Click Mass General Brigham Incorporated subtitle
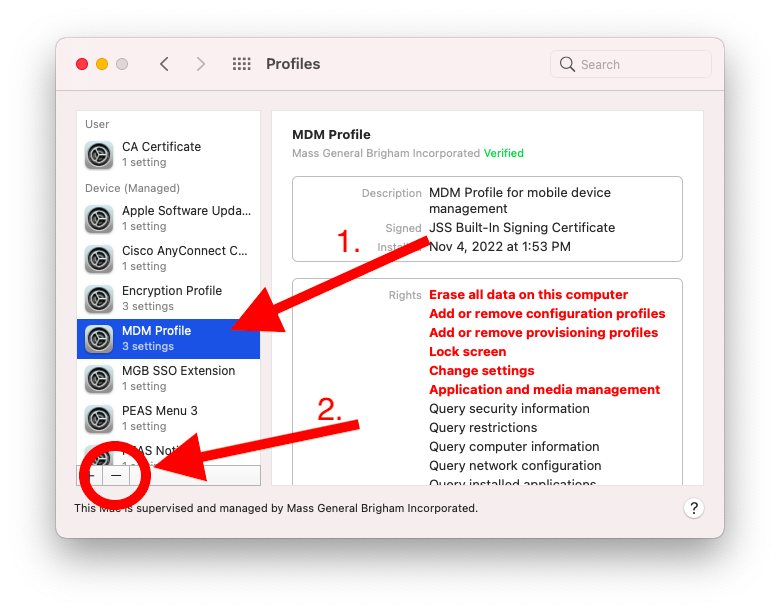This screenshot has width=780, height=612. (386, 153)
